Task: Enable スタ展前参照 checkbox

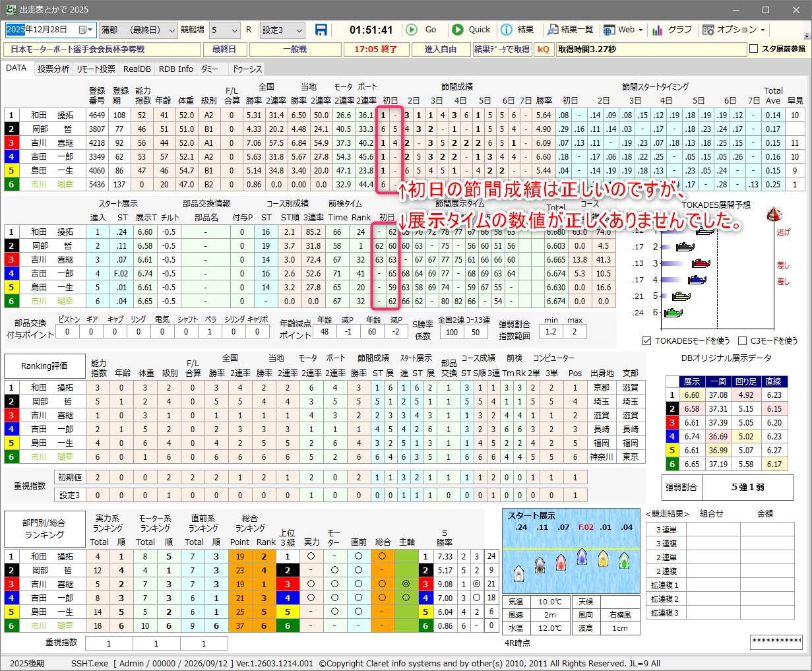Action: (753, 49)
